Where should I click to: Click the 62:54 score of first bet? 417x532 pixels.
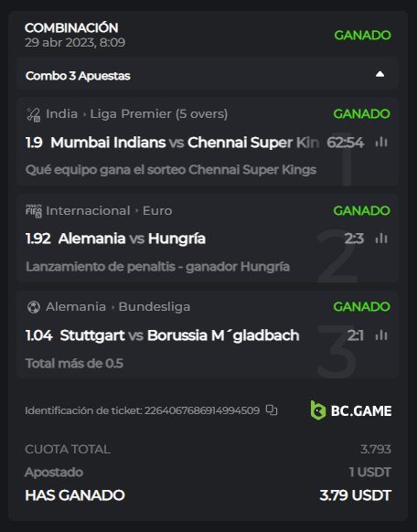point(345,143)
